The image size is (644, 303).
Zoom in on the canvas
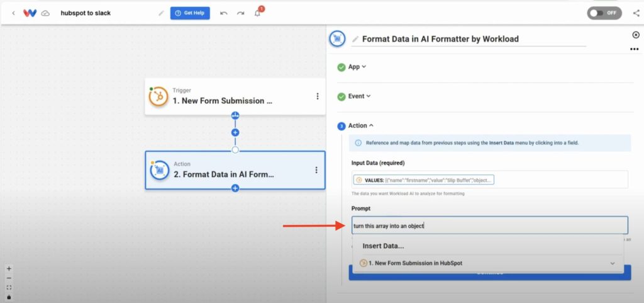[9, 268]
